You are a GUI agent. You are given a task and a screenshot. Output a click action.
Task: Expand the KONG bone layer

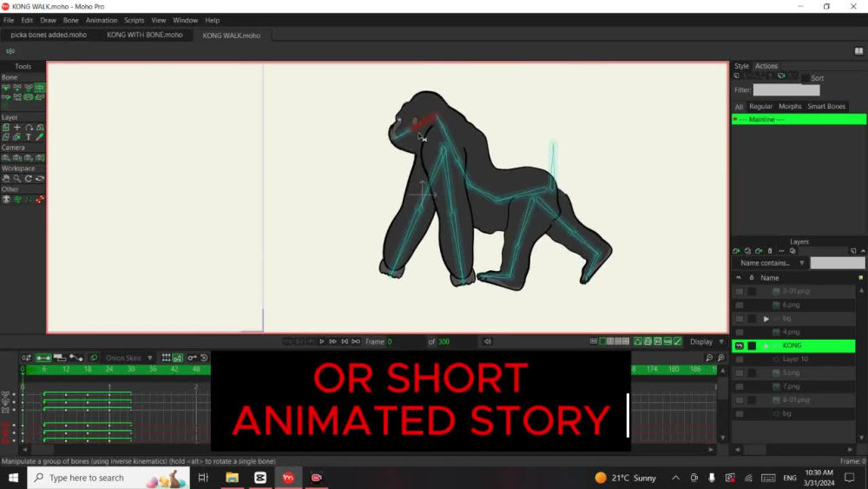[766, 346]
